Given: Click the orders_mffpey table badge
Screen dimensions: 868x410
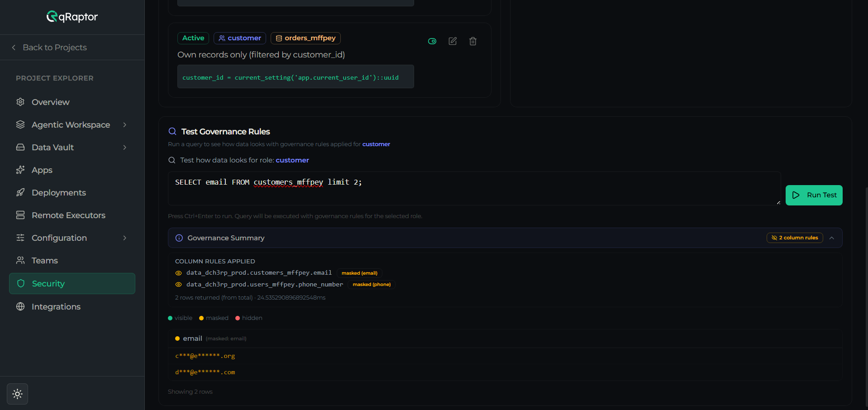Looking at the screenshot, I should [x=305, y=38].
